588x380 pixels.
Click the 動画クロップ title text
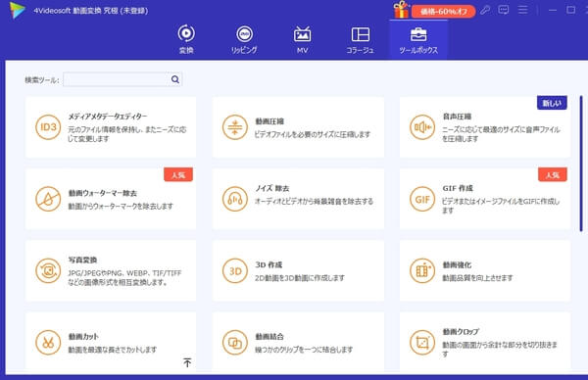461,332
